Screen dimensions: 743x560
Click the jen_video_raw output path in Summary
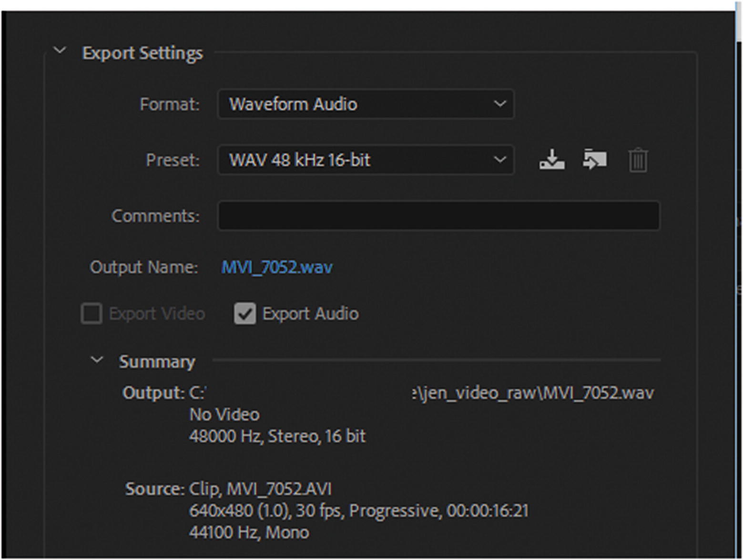(533, 393)
